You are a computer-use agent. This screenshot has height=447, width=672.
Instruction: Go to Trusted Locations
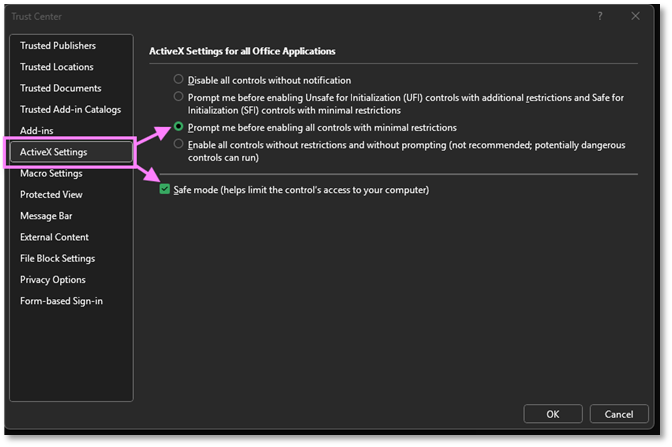click(57, 67)
